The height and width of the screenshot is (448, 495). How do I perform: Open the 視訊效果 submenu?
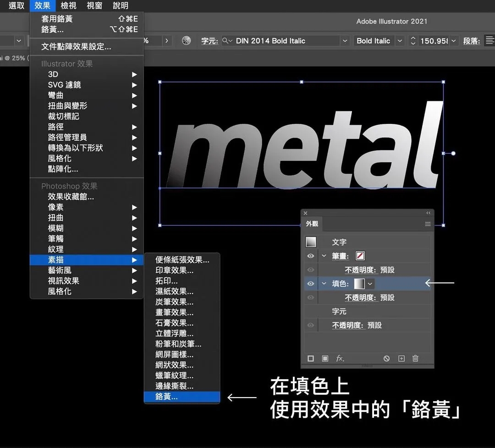click(x=87, y=281)
